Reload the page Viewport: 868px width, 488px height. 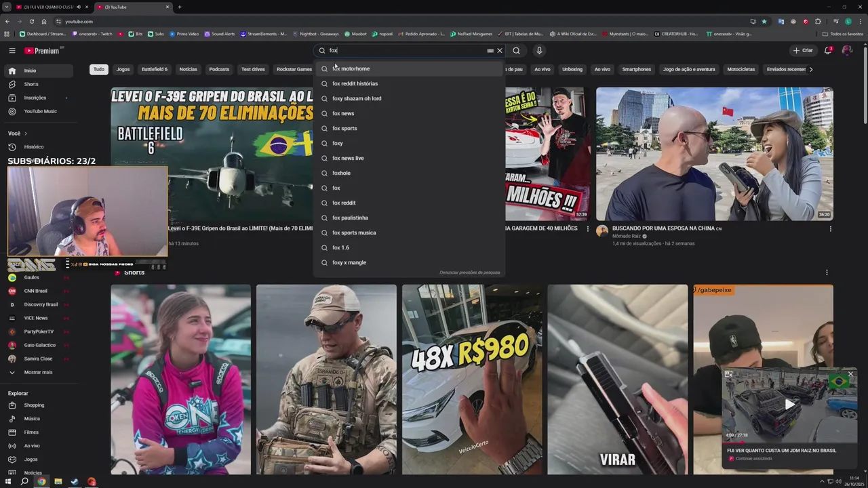(x=31, y=21)
